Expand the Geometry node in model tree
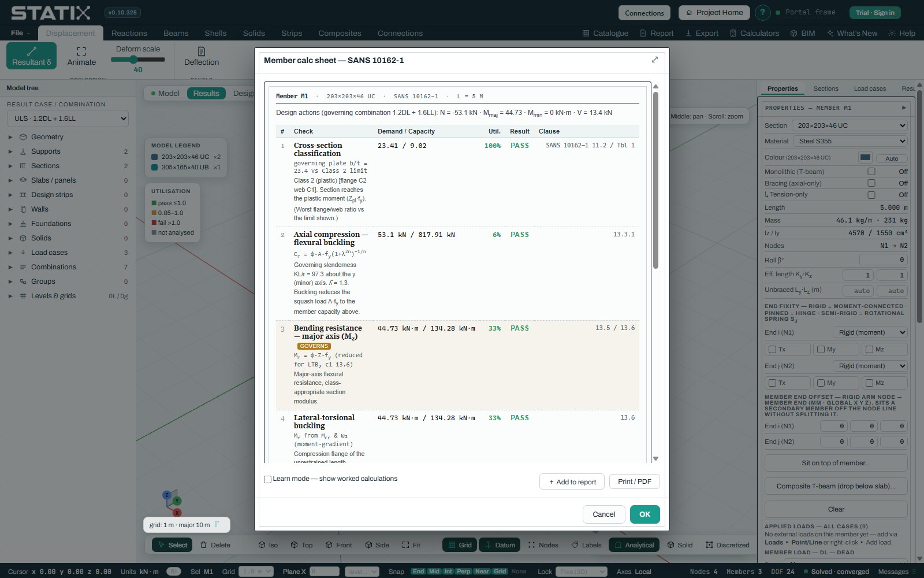Screen dimensions: 924x578 click(x=10, y=137)
